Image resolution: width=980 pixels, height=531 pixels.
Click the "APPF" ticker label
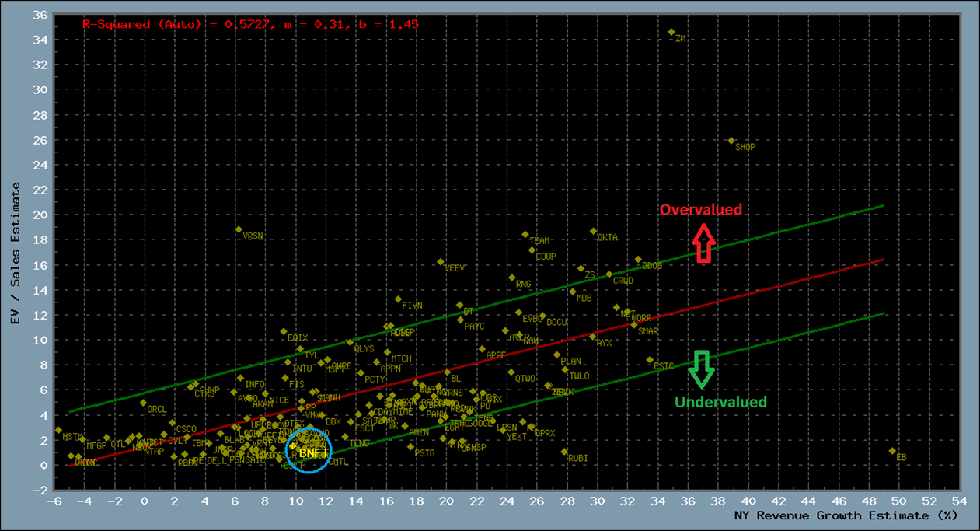[x=496, y=355]
